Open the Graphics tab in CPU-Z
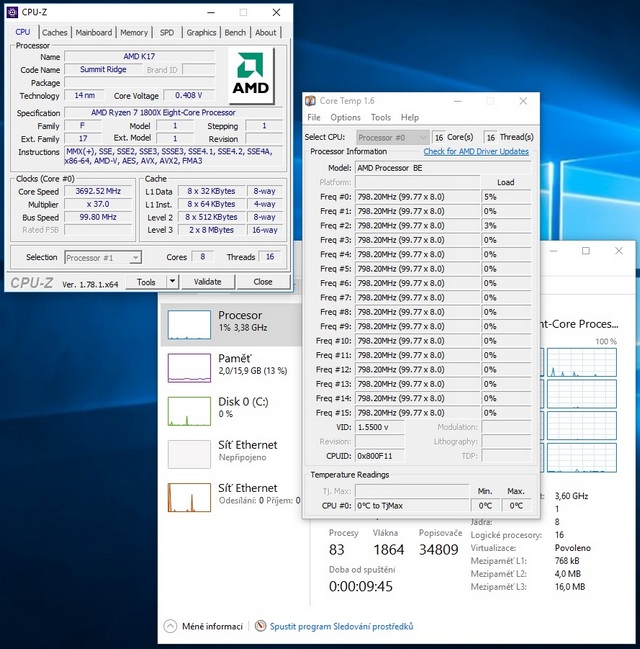This screenshot has height=649, width=640. coord(201,32)
